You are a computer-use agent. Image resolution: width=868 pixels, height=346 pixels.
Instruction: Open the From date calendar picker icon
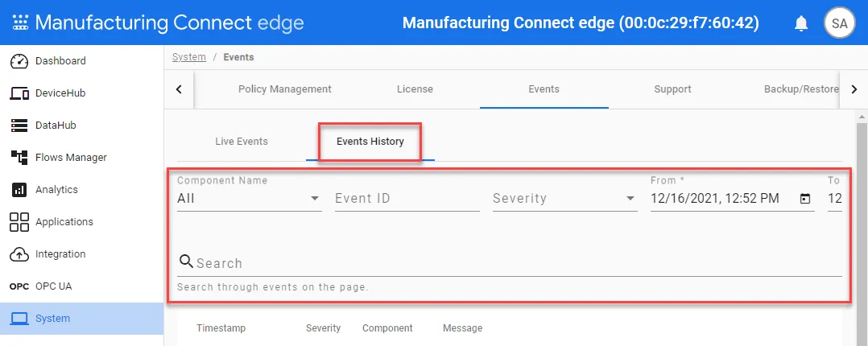(x=805, y=198)
